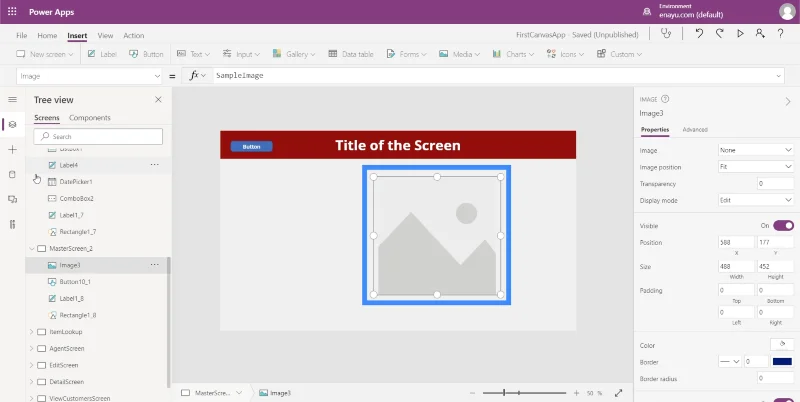This screenshot has width=800, height=402.
Task: Zoom out with the minus icon
Action: [472, 393]
